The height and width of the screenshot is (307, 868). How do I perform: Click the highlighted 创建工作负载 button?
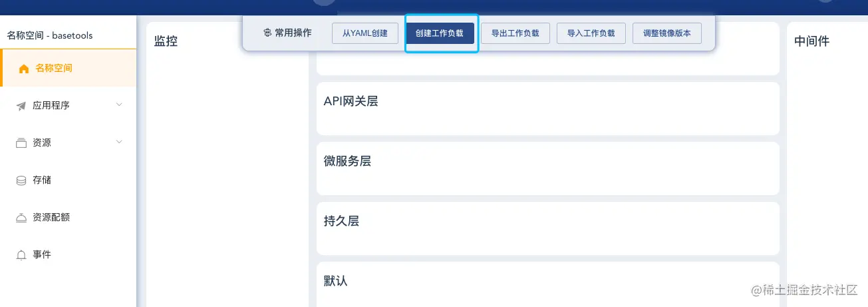click(x=440, y=33)
